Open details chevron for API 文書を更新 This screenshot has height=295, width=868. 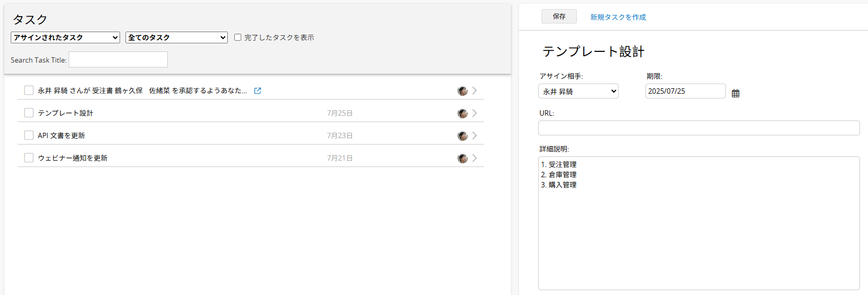click(x=474, y=135)
